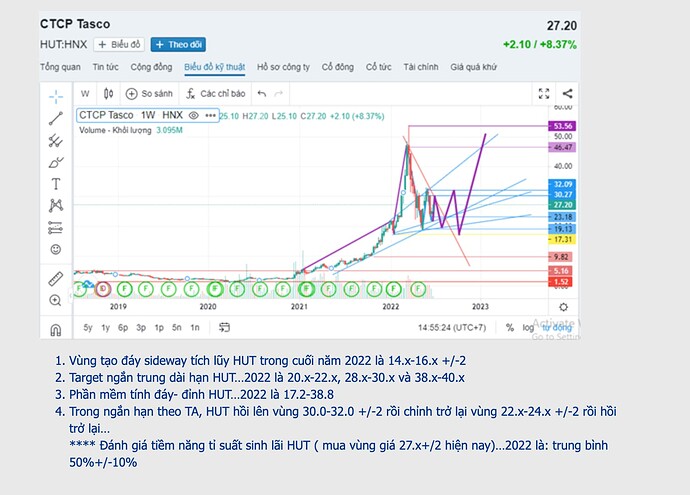Toggle percent scale mode
The image size is (690, 495).
point(510,327)
